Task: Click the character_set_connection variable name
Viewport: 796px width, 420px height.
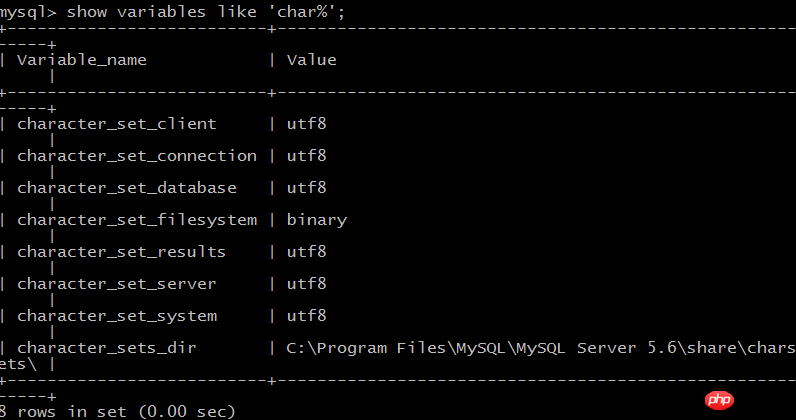Action: (x=137, y=156)
